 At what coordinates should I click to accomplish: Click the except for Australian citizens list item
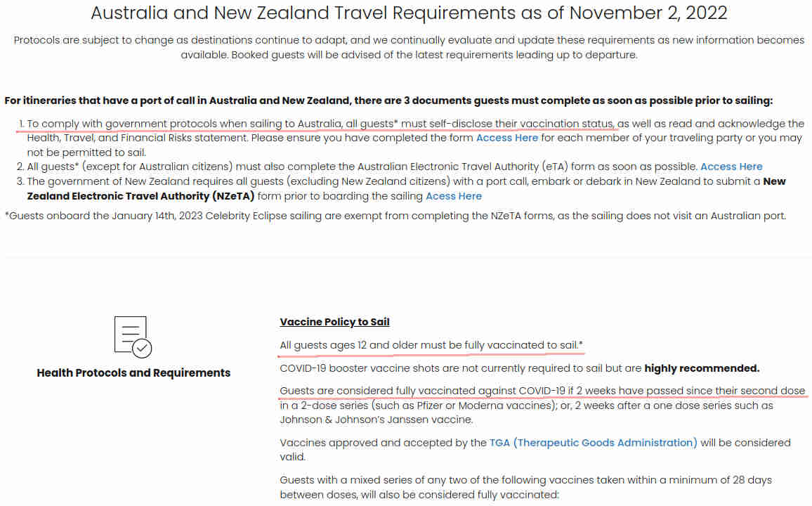tap(389, 167)
